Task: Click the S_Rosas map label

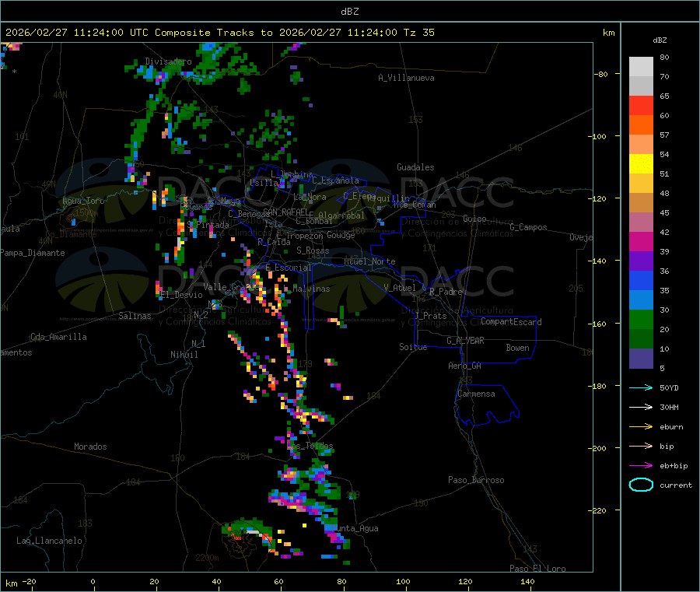Action: coord(313,250)
